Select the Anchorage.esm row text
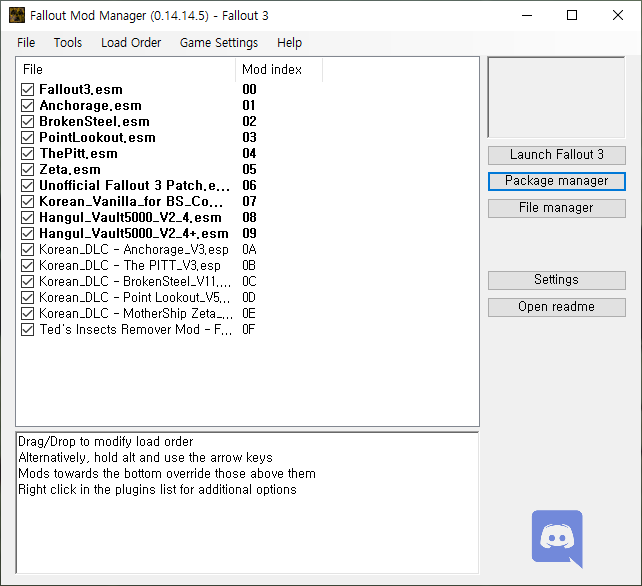Viewport: 642px width, 586px height. coord(90,105)
